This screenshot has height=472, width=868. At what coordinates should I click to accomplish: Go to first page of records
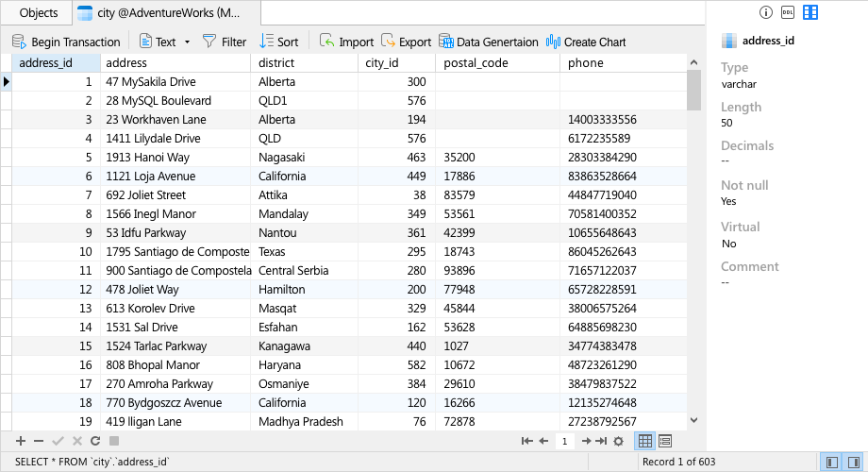coord(527,441)
